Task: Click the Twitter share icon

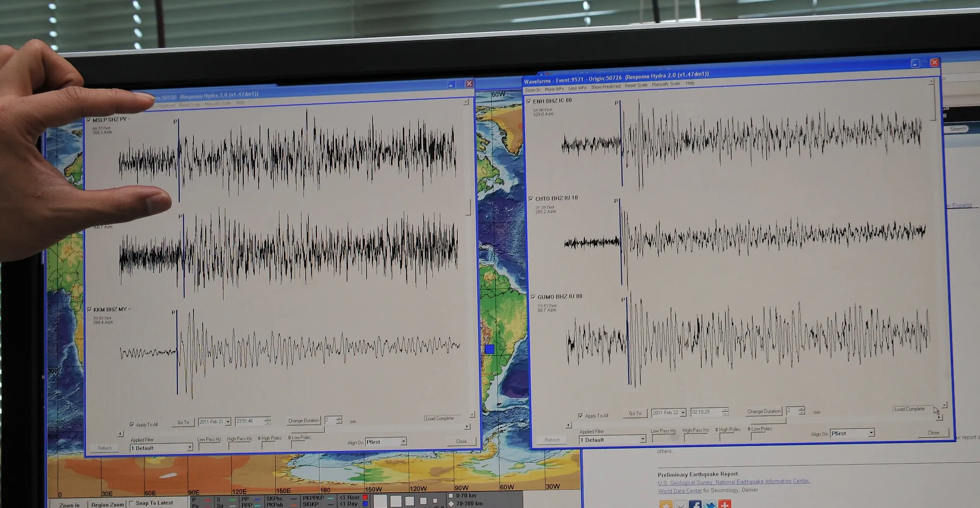Action: click(x=710, y=504)
